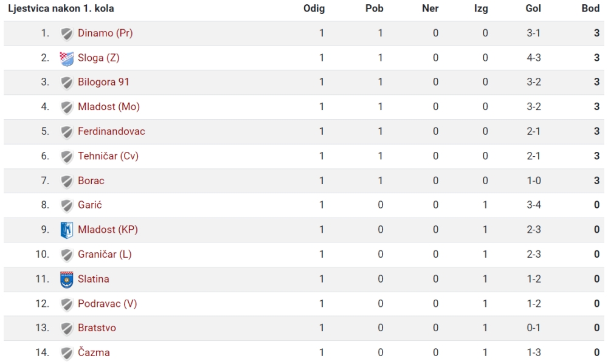
Task: Click the Ljestvica nakon 1. kola heading
Action: pyautogui.click(x=61, y=9)
